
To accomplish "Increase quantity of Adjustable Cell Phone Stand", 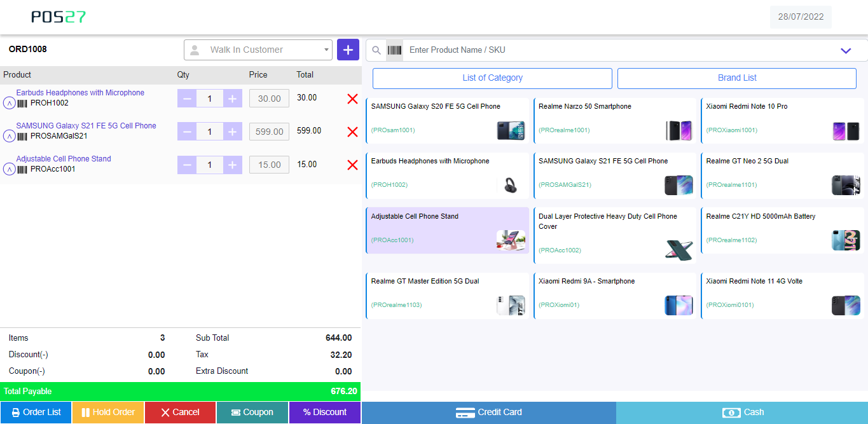I will [x=233, y=165].
